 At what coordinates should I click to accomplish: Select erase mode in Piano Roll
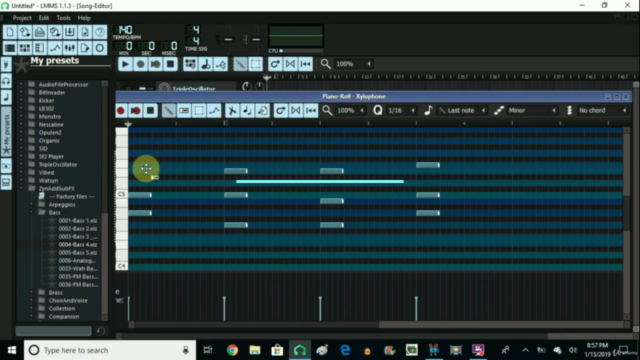click(x=184, y=111)
